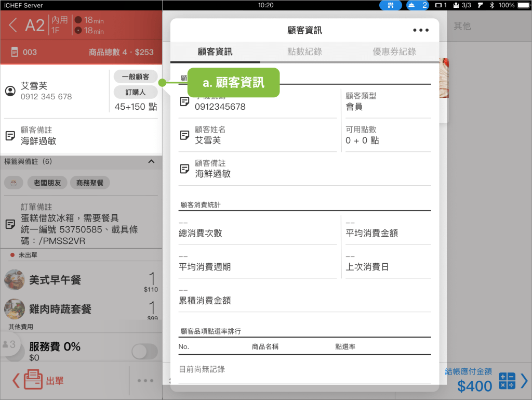The width and height of the screenshot is (532, 400).
Task: Tap the cake tag icon
Action: (14, 183)
